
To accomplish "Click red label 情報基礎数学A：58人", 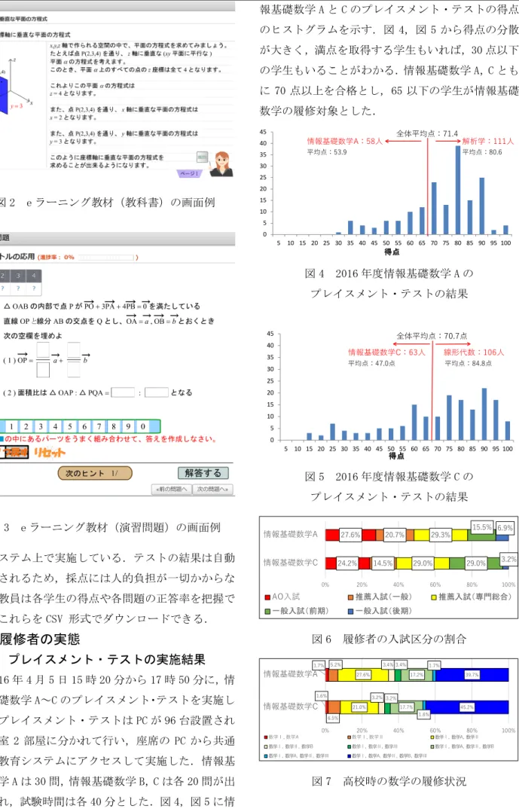I will point(344,141).
